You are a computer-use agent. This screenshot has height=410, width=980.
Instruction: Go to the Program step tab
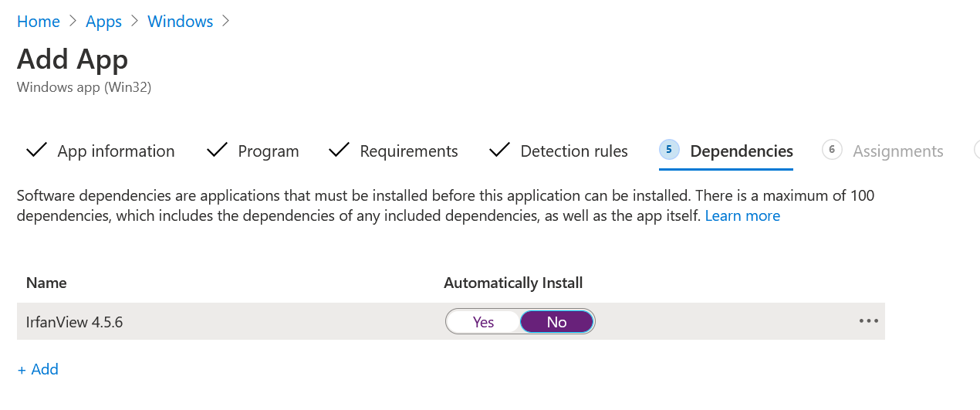[268, 151]
